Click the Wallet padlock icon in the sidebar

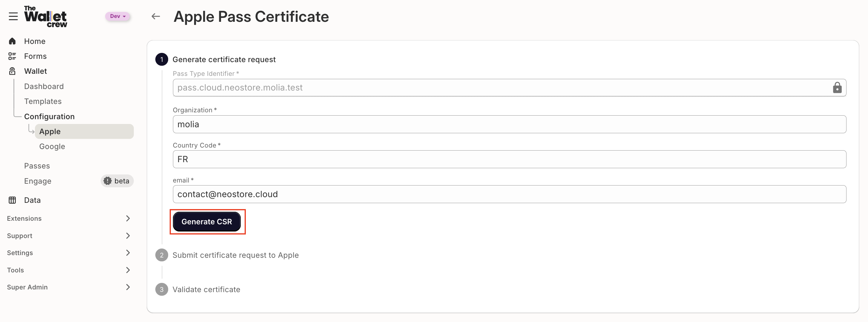point(12,71)
